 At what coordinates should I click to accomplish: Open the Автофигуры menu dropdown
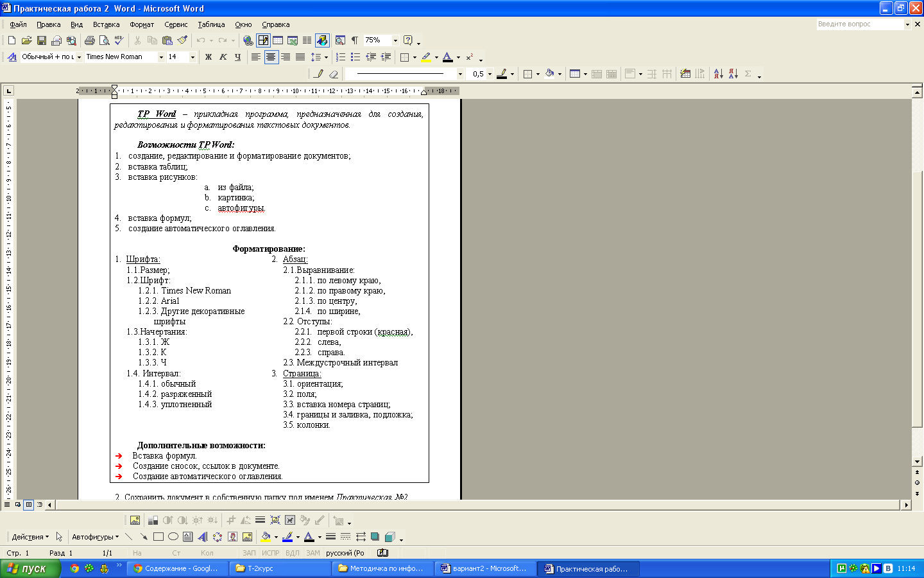(95, 537)
